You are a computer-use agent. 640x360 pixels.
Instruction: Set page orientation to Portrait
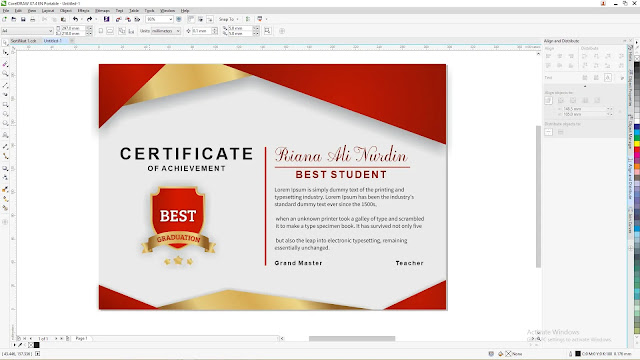point(101,31)
